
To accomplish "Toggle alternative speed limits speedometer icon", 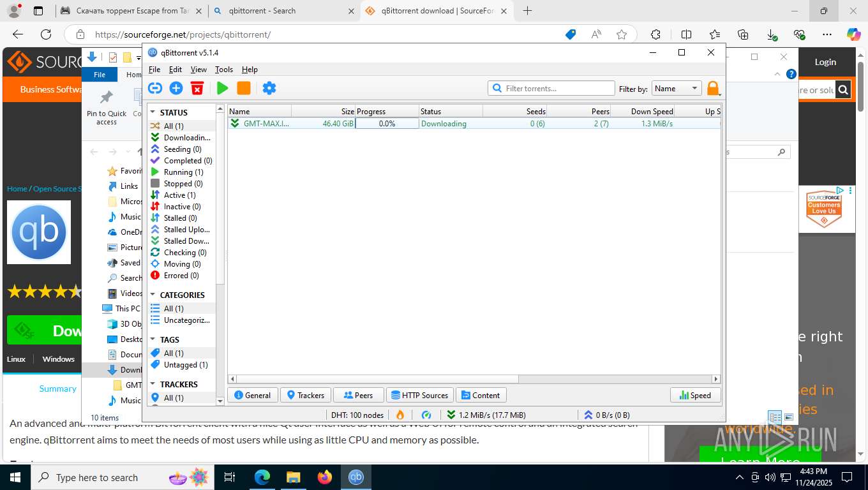I will click(426, 415).
